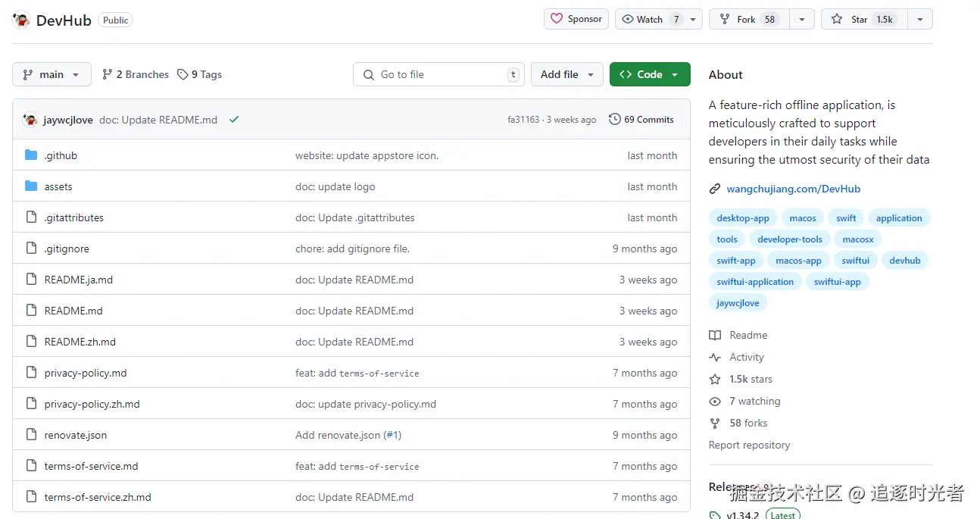Click the .github folder icon
The width and height of the screenshot is (980, 519).
point(31,155)
